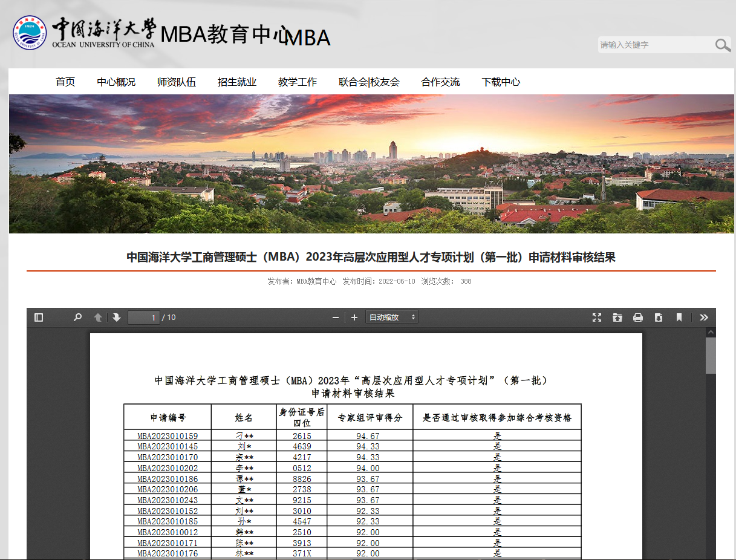Toggle the PDF sidebar panel
736x560 pixels.
pyautogui.click(x=39, y=317)
